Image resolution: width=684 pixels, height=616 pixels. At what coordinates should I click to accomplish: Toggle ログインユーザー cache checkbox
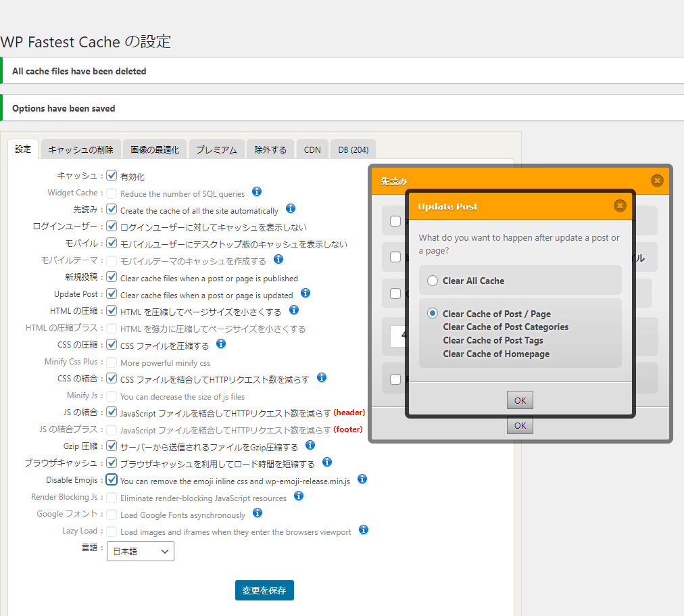pyautogui.click(x=112, y=226)
